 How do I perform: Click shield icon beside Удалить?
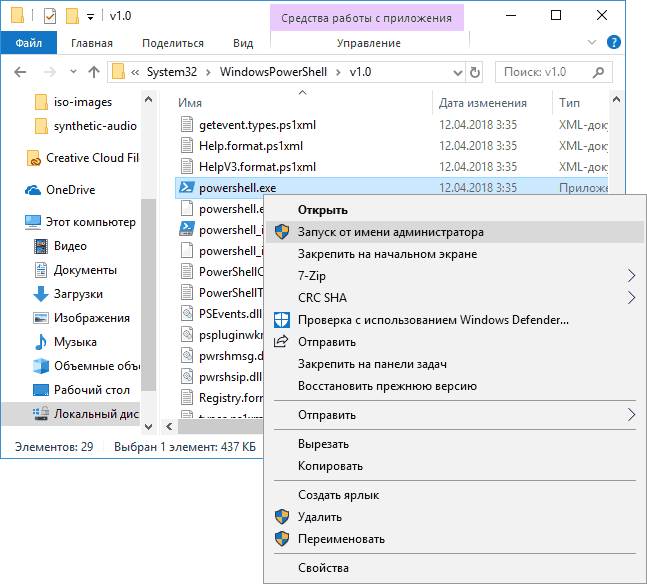click(282, 517)
